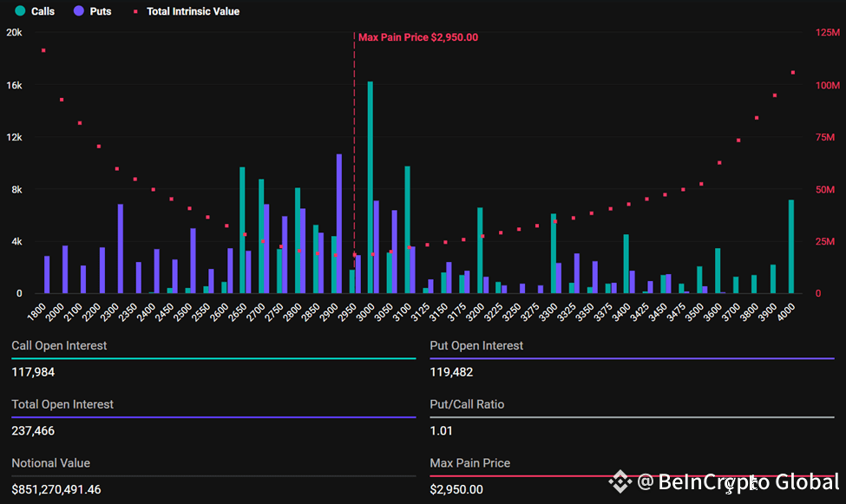Click the Put/Call Ratio heading
The width and height of the screenshot is (846, 504).
click(x=467, y=405)
